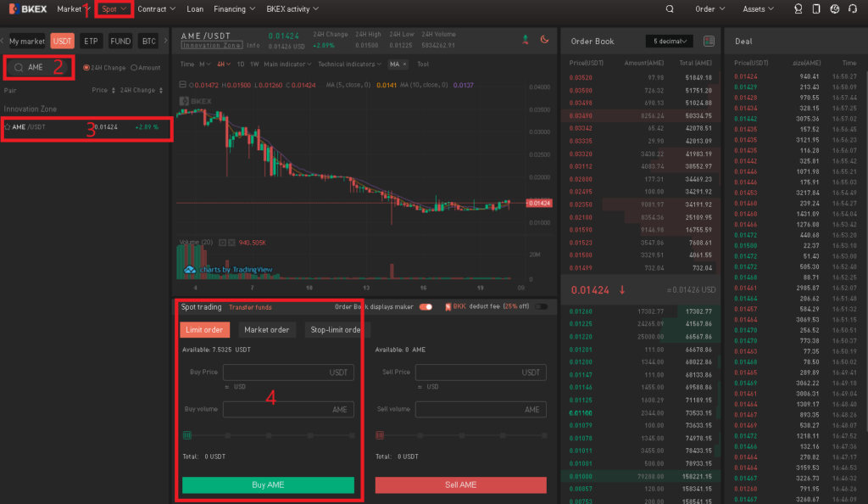This screenshot has width=868, height=504.
Task: Open the header search icon
Action: pyautogui.click(x=670, y=8)
